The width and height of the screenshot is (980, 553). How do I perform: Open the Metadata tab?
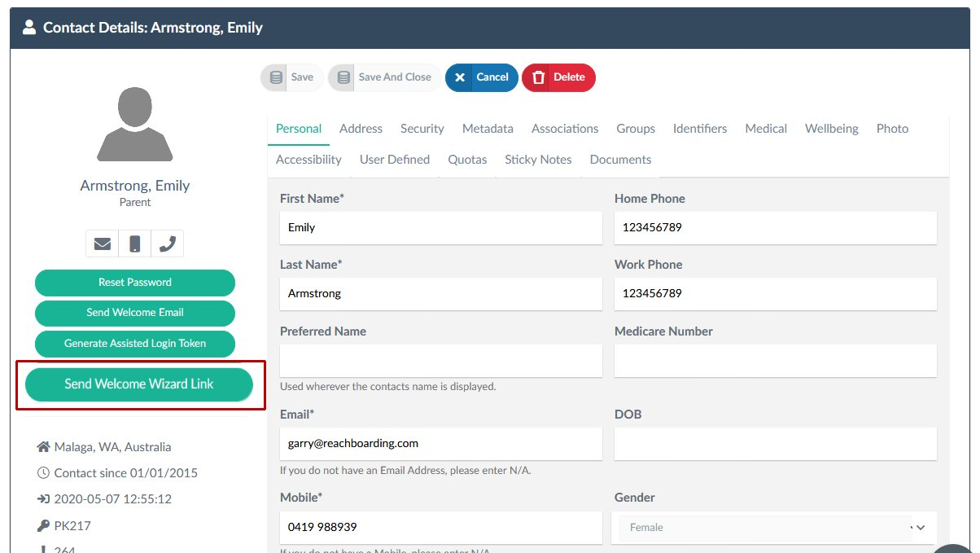pos(488,129)
